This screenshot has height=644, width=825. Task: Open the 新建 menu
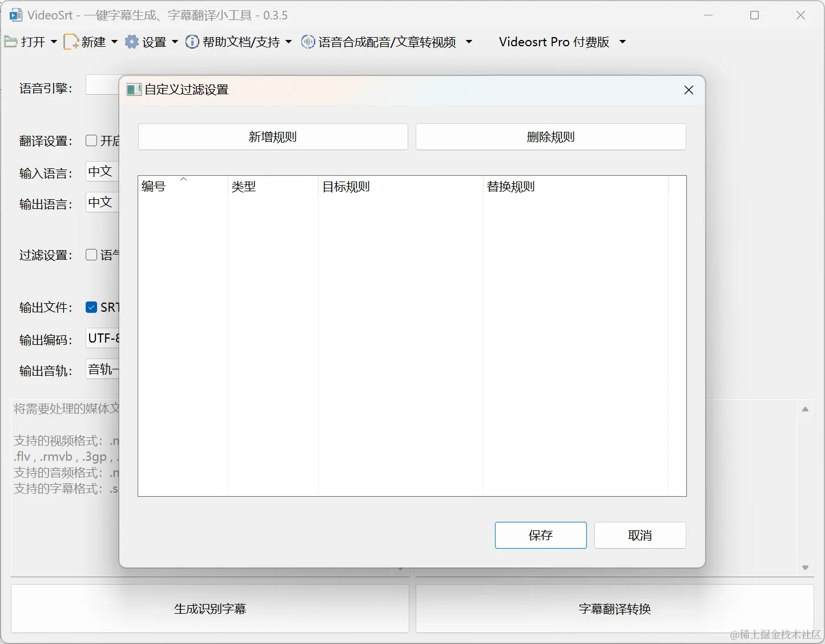pos(94,42)
